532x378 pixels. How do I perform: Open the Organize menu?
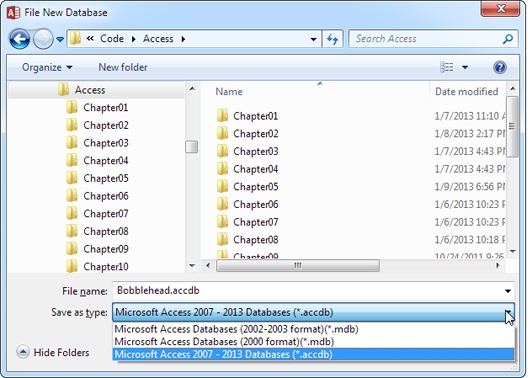click(47, 67)
